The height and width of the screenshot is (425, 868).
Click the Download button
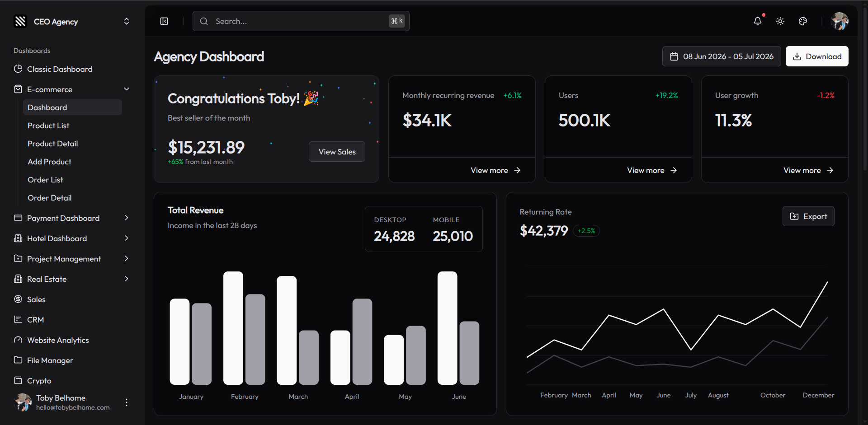(817, 56)
